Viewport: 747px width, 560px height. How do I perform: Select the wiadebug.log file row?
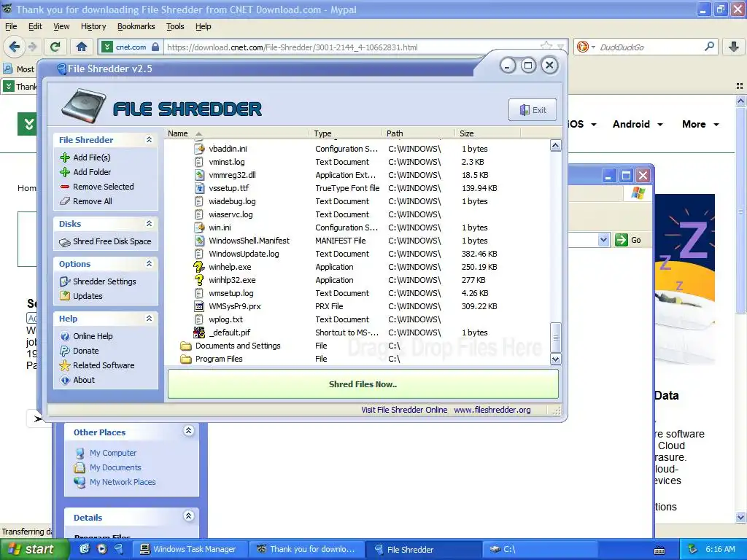tap(357, 201)
